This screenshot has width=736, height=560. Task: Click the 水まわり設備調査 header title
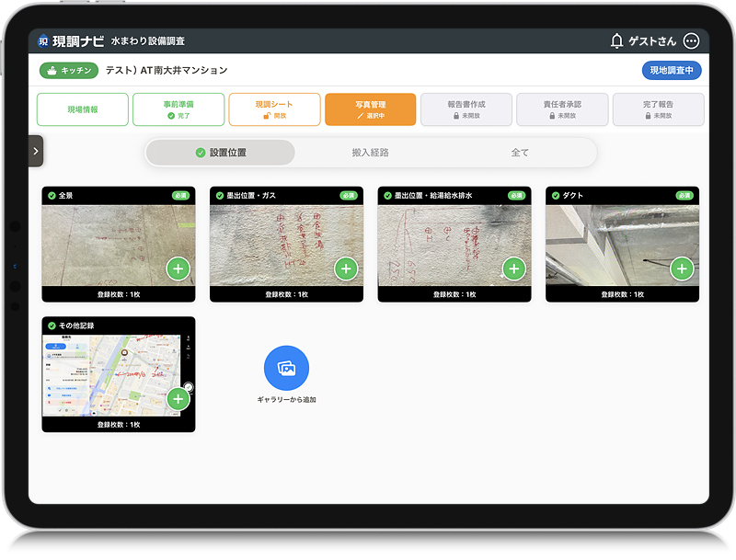point(148,41)
